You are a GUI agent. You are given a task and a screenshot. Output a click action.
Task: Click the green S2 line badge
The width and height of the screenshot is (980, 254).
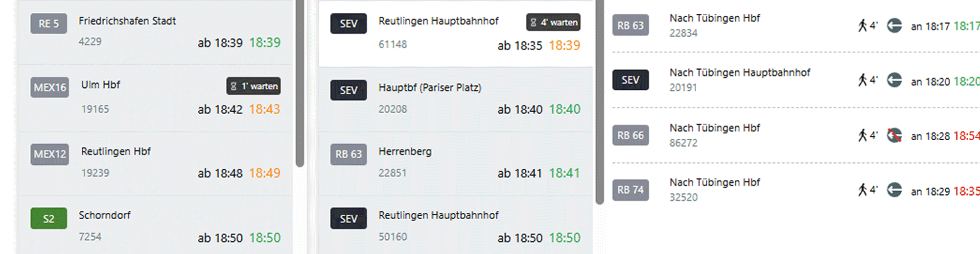48,219
